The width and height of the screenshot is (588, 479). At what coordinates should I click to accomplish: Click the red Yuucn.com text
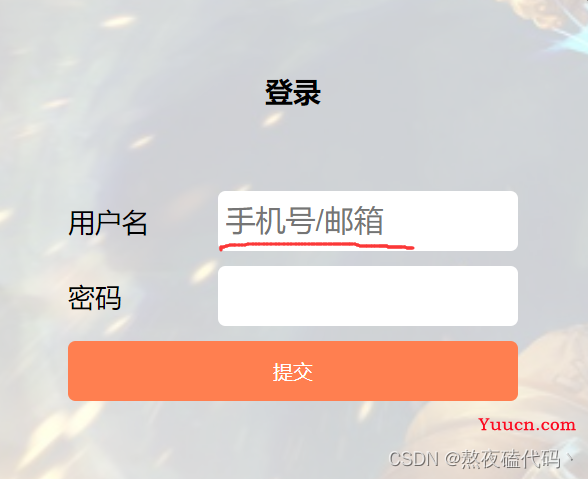pos(527,425)
